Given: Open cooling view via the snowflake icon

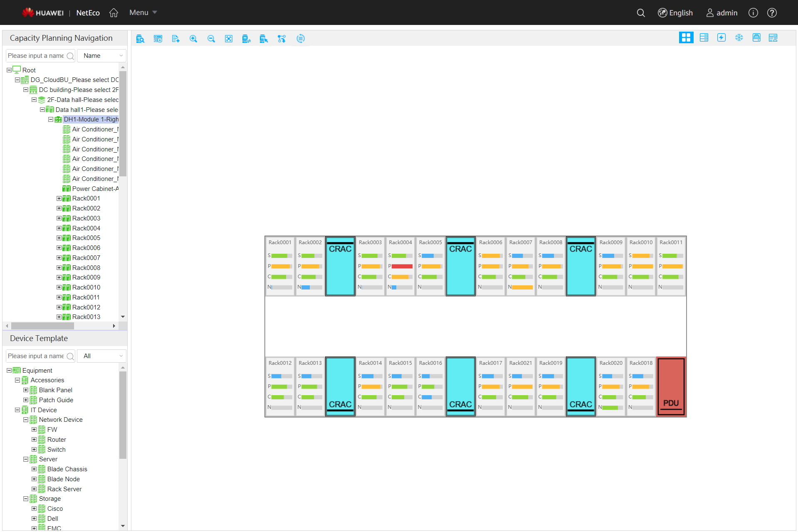Looking at the screenshot, I should tap(739, 37).
